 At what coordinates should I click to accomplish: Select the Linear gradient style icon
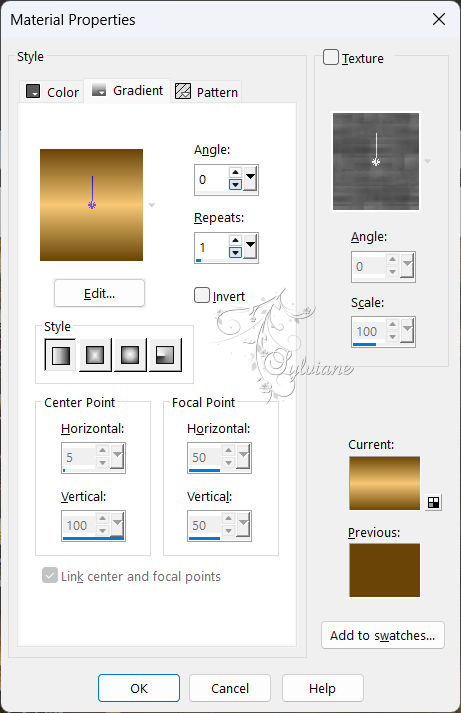(x=60, y=355)
